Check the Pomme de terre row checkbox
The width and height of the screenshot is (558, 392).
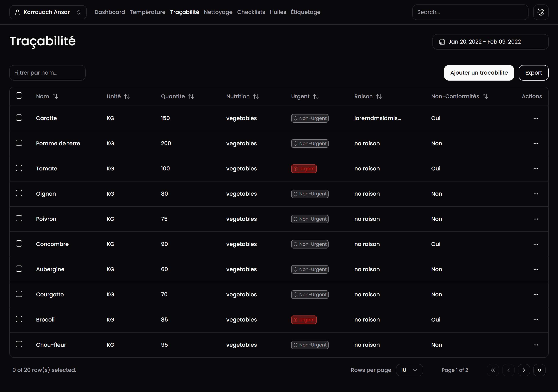pos(19,143)
